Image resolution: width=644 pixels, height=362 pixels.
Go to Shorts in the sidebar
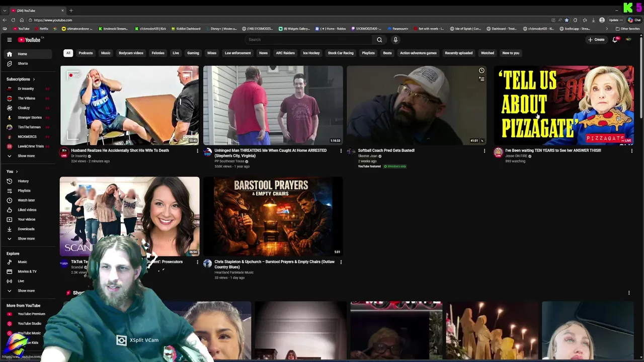[29, 63]
